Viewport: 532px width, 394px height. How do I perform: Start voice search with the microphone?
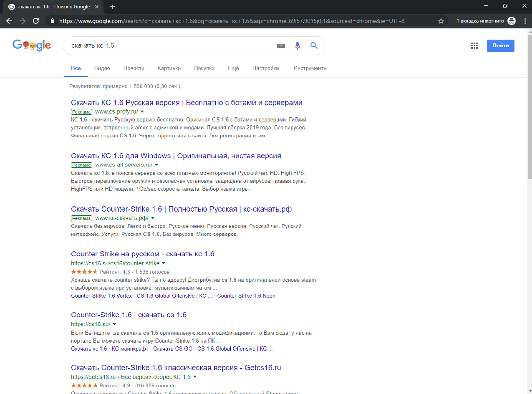[298, 46]
